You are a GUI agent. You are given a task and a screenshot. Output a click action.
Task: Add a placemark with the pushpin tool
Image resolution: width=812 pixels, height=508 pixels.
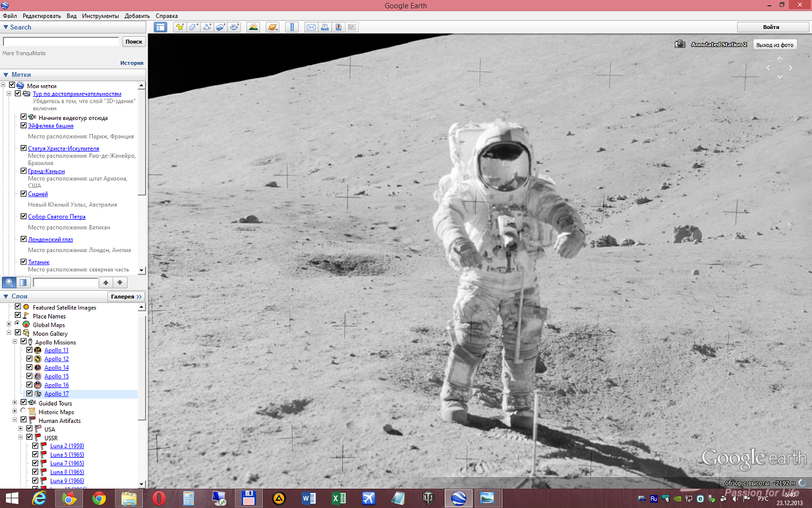[x=179, y=27]
